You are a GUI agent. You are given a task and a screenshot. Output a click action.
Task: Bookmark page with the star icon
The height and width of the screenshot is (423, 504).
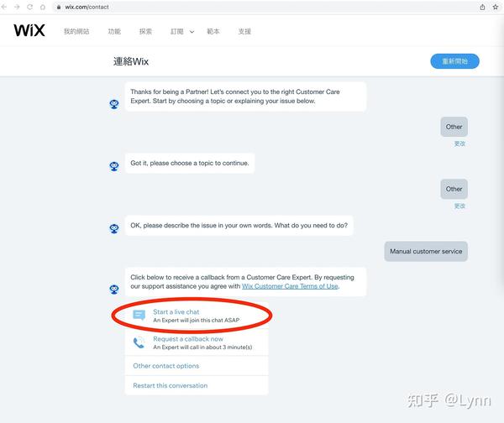pyautogui.click(x=496, y=7)
